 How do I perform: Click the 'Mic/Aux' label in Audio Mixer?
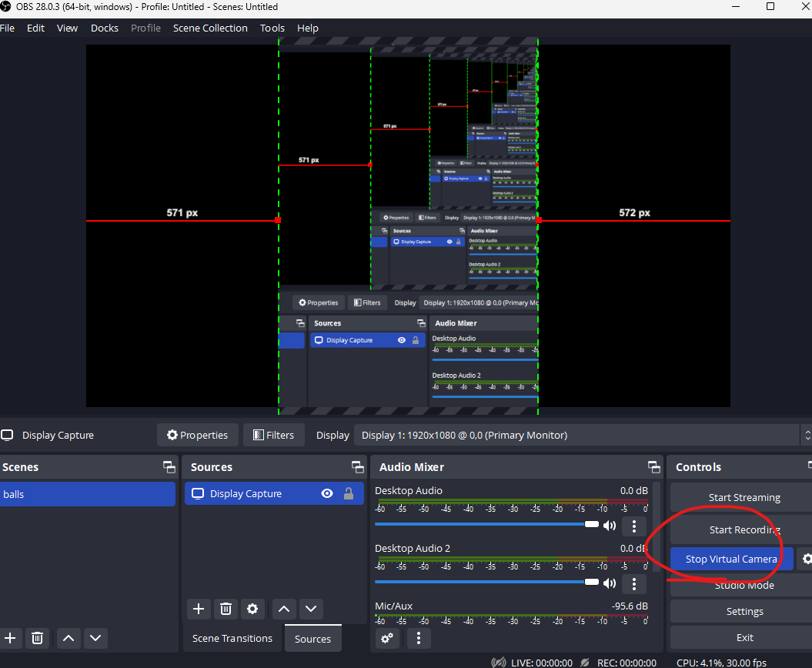click(393, 606)
